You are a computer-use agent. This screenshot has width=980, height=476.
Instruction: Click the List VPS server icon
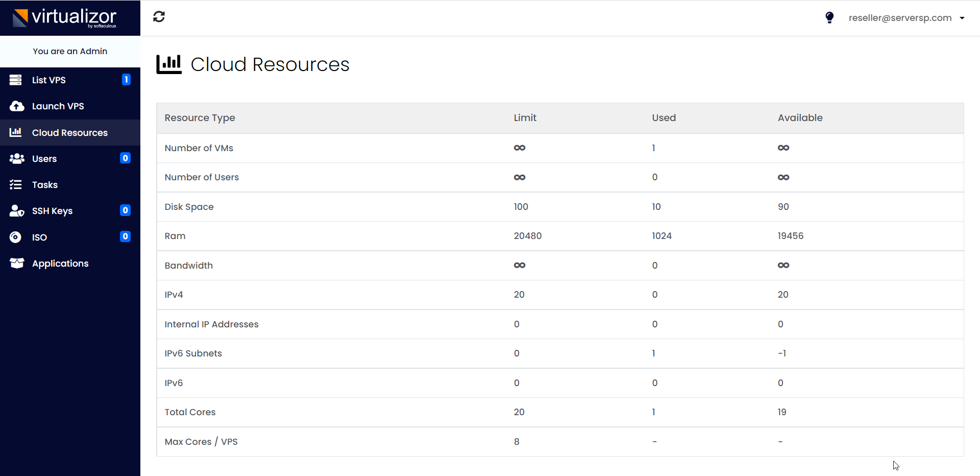coord(16,80)
